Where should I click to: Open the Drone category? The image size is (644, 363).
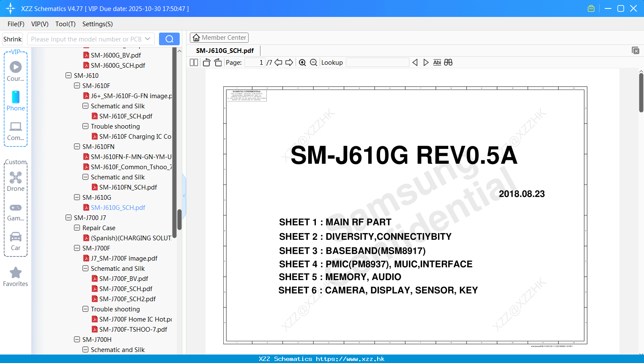16,181
